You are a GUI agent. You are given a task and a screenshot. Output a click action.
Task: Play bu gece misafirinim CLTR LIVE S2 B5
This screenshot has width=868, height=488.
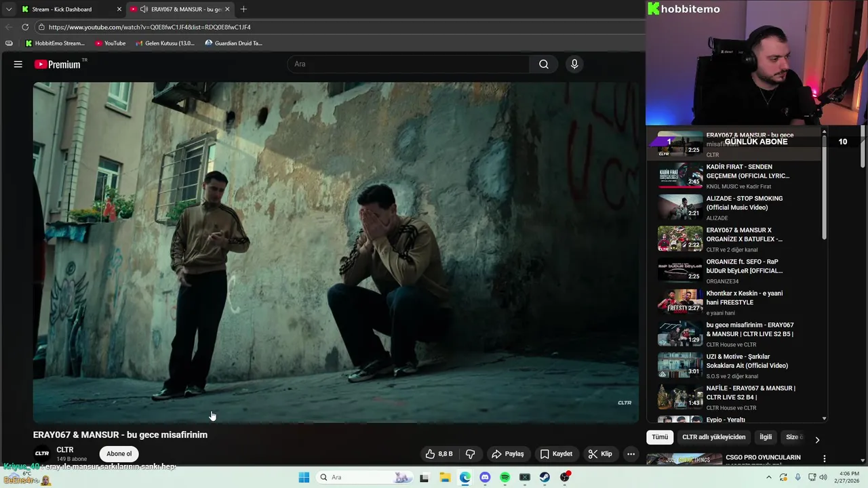[x=736, y=334]
